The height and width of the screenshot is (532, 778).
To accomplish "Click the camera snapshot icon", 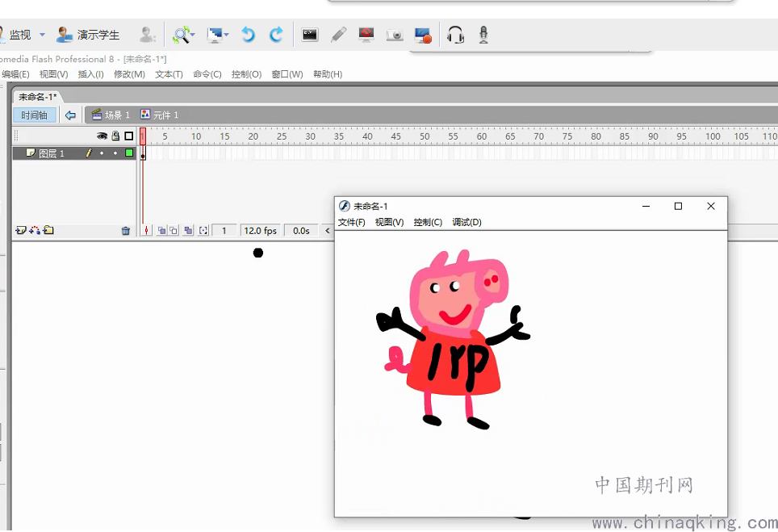I will 395,35.
